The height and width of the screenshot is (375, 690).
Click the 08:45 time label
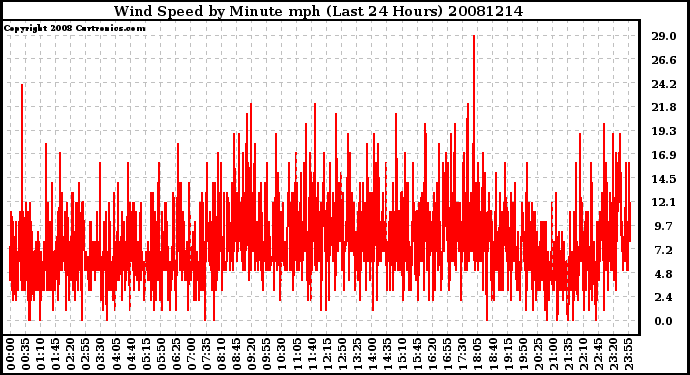click(236, 354)
